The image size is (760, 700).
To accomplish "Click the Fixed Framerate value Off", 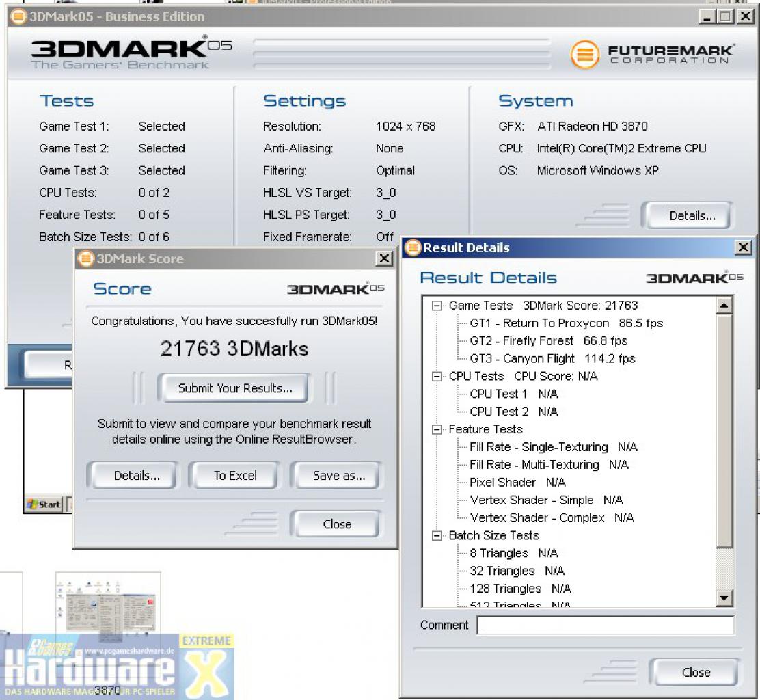I will point(385,237).
